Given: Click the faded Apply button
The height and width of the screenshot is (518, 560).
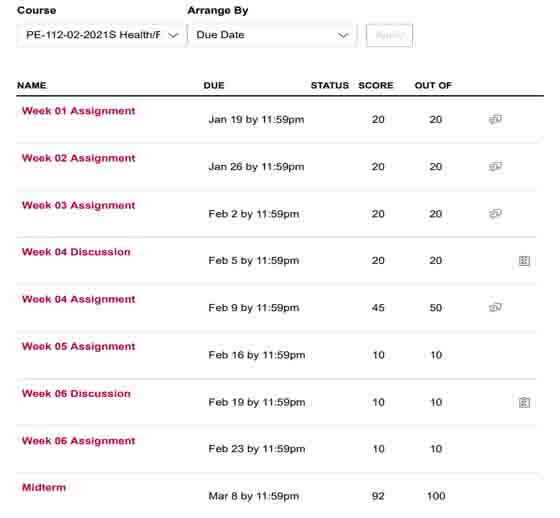Looking at the screenshot, I should tap(389, 35).
